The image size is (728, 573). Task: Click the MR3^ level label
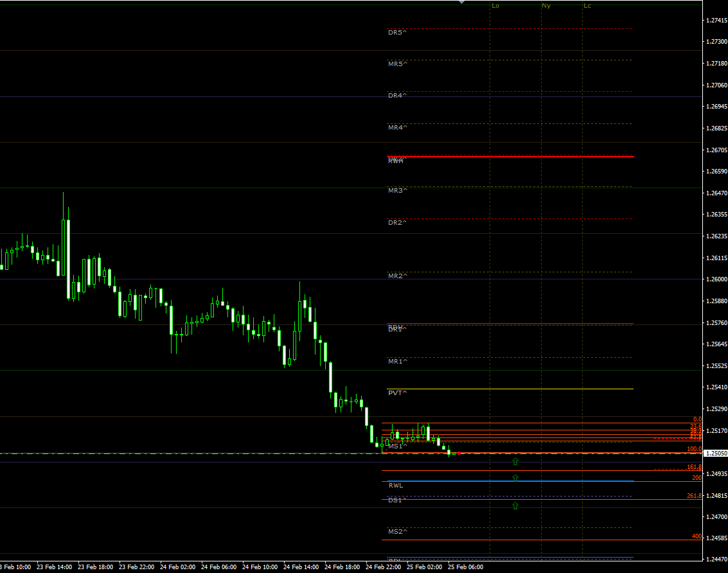pos(397,191)
